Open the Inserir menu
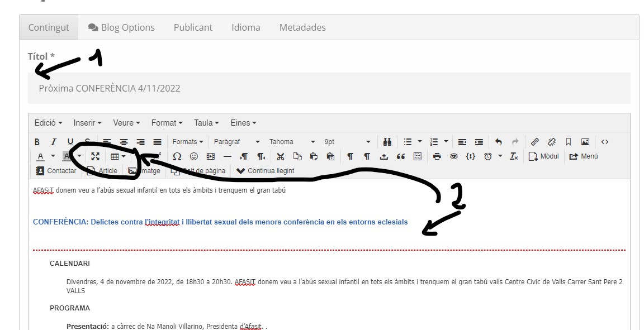The height and width of the screenshot is (330, 644). click(x=87, y=123)
